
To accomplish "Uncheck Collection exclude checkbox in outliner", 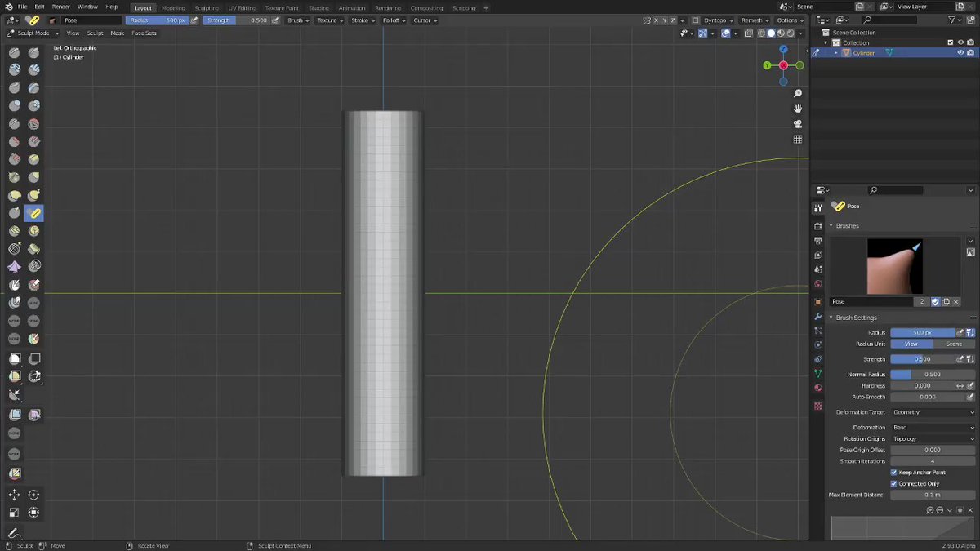I will [x=950, y=42].
